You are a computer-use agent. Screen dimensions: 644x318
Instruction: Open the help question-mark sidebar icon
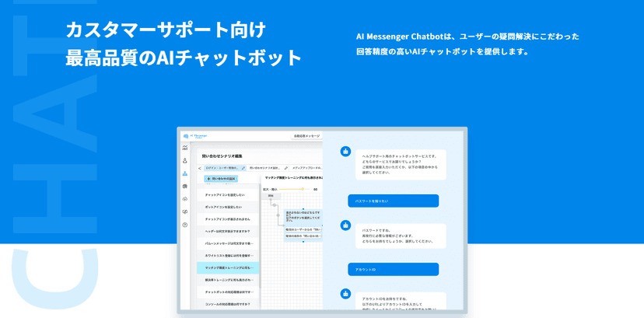[185, 225]
